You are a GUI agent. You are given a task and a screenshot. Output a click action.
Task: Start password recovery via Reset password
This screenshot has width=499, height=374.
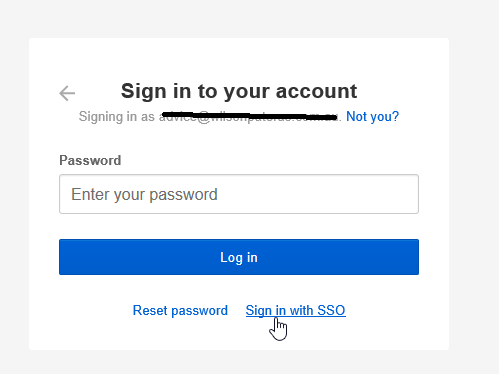(x=180, y=311)
